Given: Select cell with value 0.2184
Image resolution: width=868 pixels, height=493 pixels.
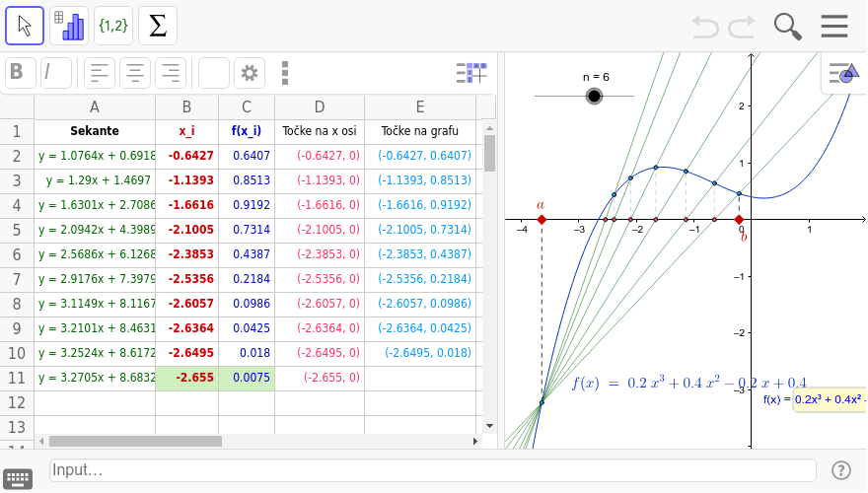Looking at the screenshot, I should tap(247, 279).
